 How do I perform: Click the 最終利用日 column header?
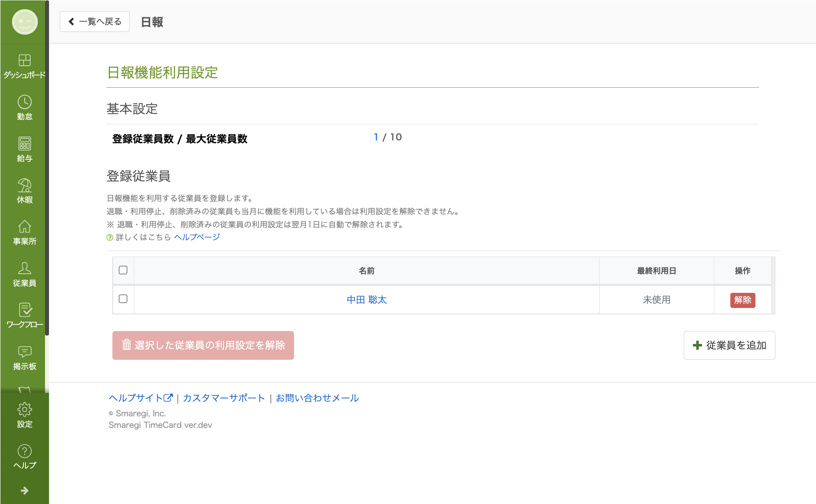[657, 271]
